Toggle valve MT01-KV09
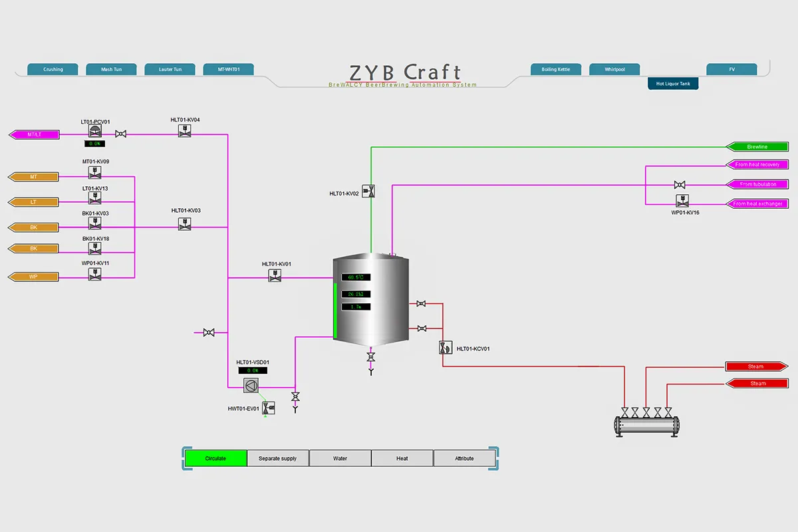 pyautogui.click(x=95, y=173)
